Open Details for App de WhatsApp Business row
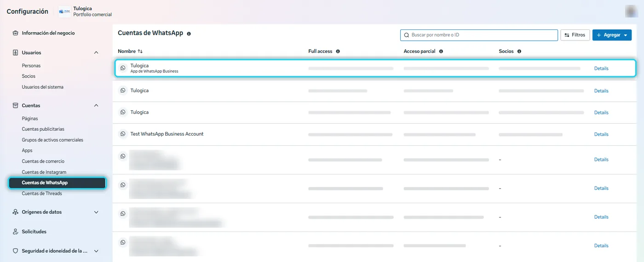Viewport: 644px width, 262px height. pos(601,68)
